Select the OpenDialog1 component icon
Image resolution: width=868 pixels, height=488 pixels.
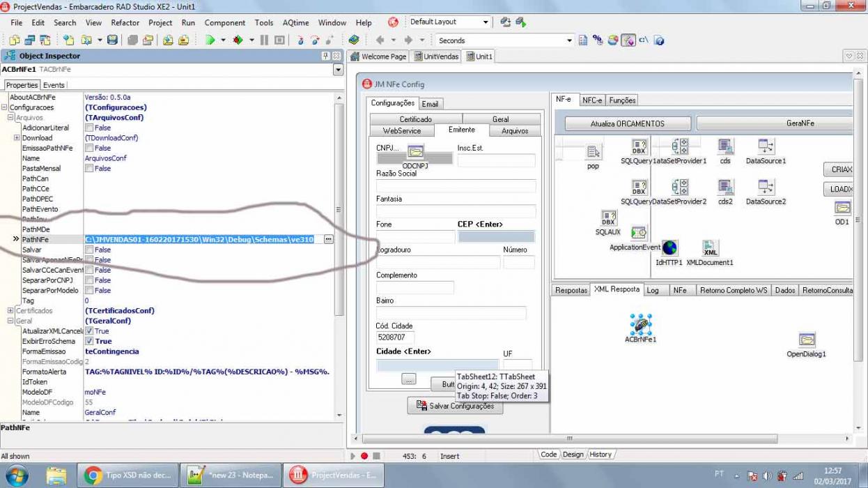coord(807,340)
